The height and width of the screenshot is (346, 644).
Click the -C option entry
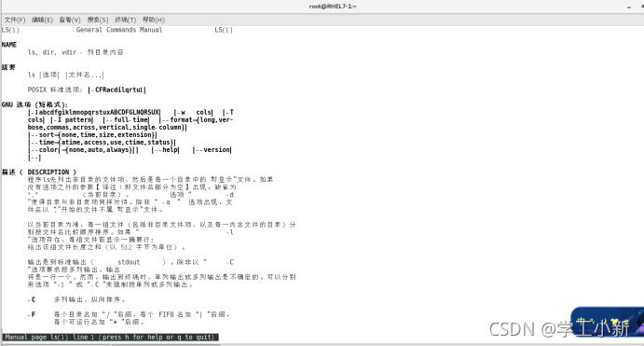[x=76, y=299]
